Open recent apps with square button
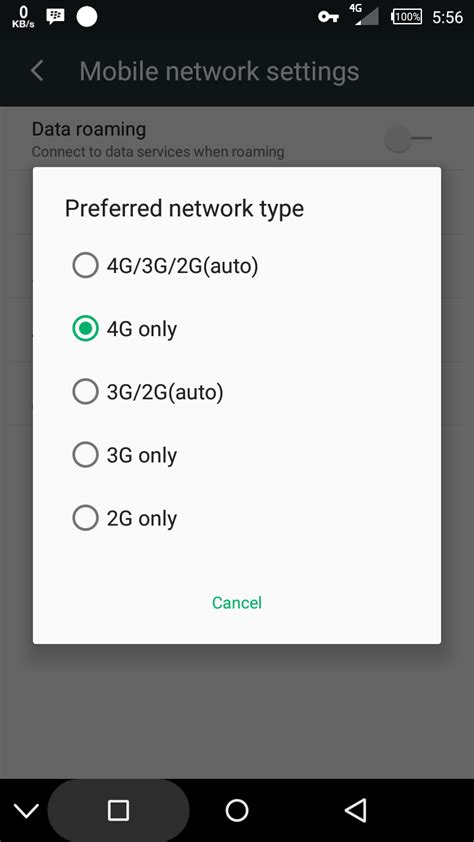This screenshot has height=842, width=474. pyautogui.click(x=118, y=810)
